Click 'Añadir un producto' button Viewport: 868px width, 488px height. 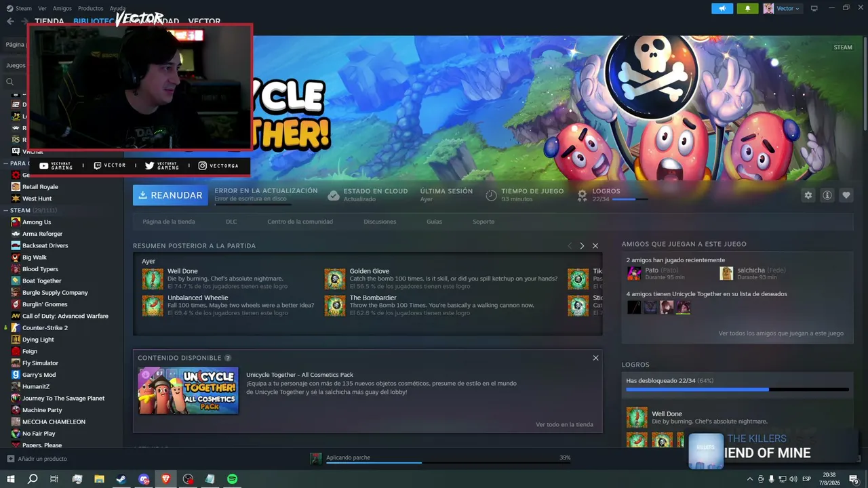tap(37, 459)
